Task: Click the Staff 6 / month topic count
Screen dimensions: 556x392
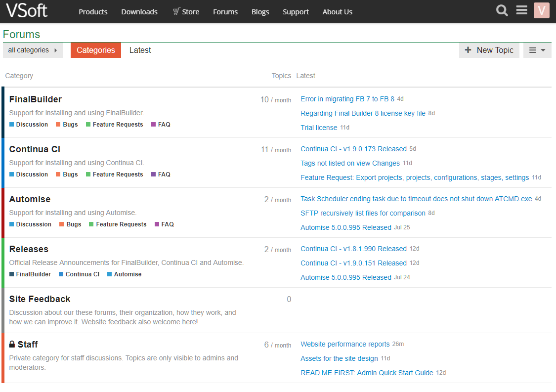Action: [x=278, y=345]
